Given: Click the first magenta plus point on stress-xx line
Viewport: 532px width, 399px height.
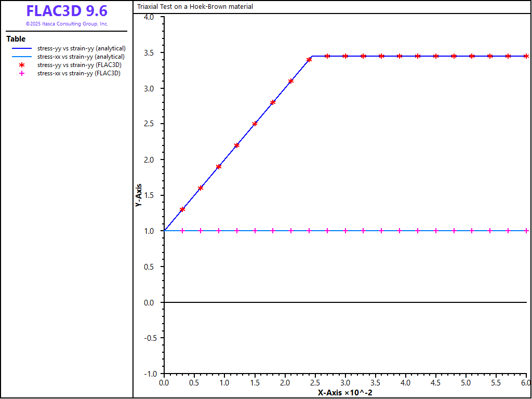Looking at the screenshot, I should tap(182, 231).
